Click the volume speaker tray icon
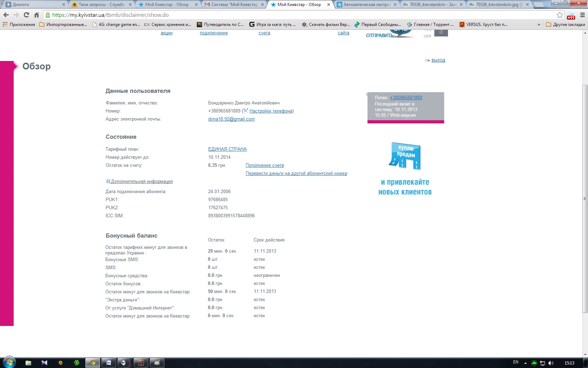 [551, 363]
